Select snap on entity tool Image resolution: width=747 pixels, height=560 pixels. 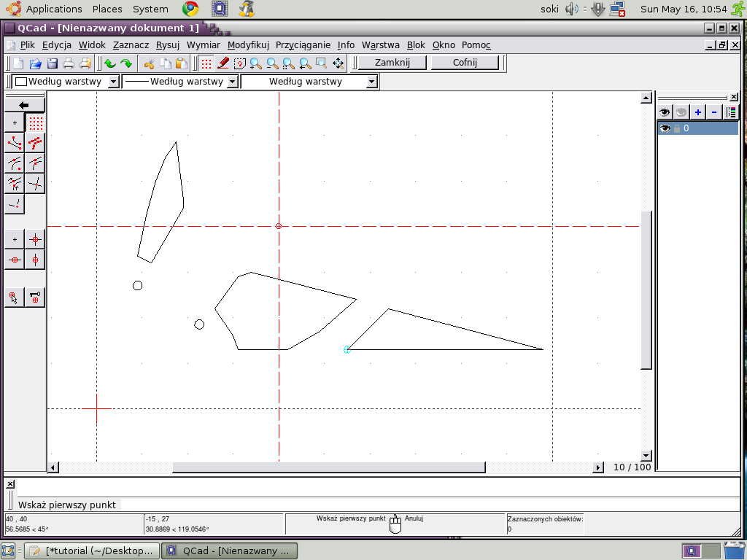(x=35, y=142)
